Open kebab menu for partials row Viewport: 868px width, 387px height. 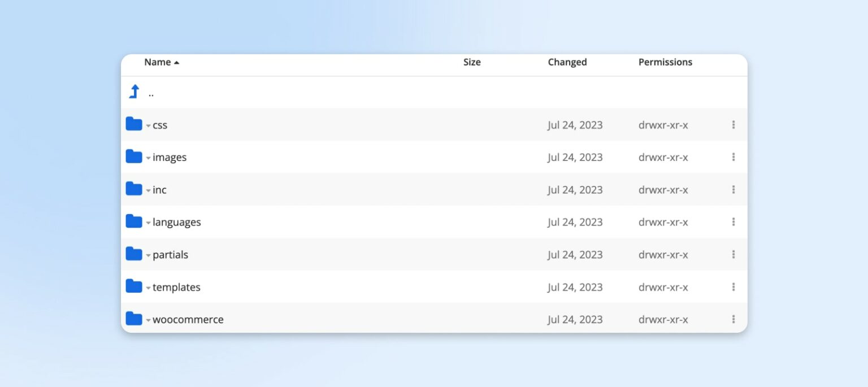click(x=733, y=254)
